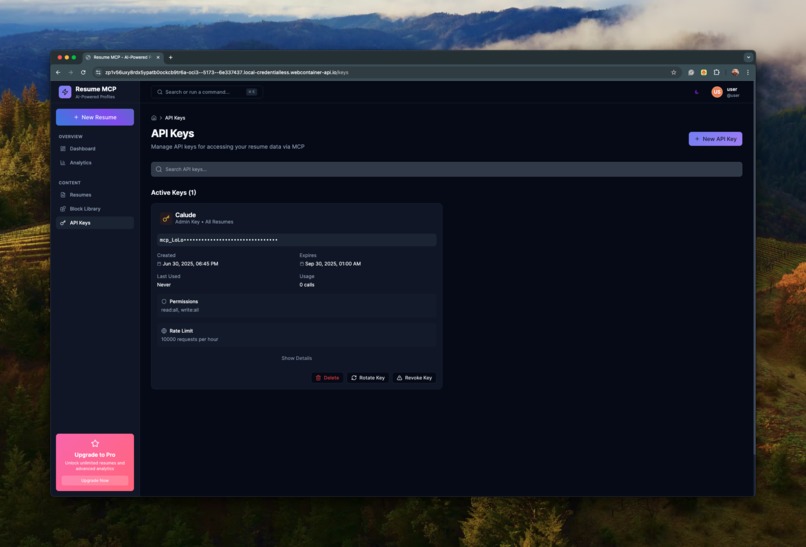This screenshot has width=806, height=547.
Task: Close the Resume MCP browser tab
Action: [158, 58]
